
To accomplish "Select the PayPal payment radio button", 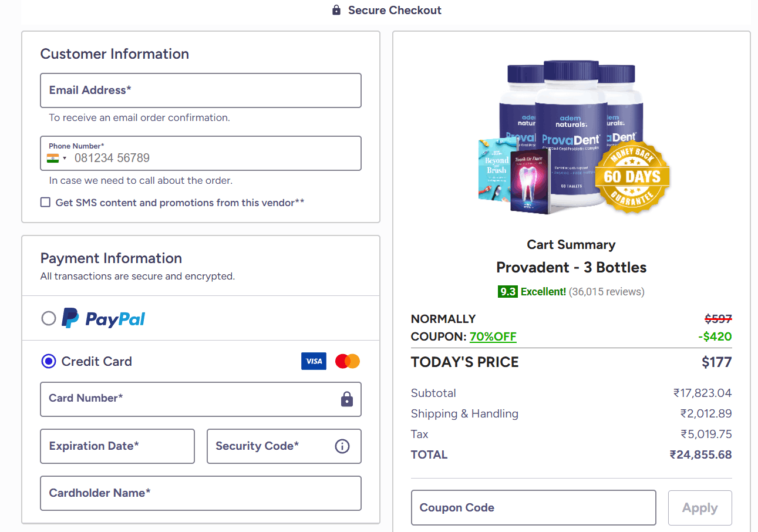I will click(x=49, y=318).
